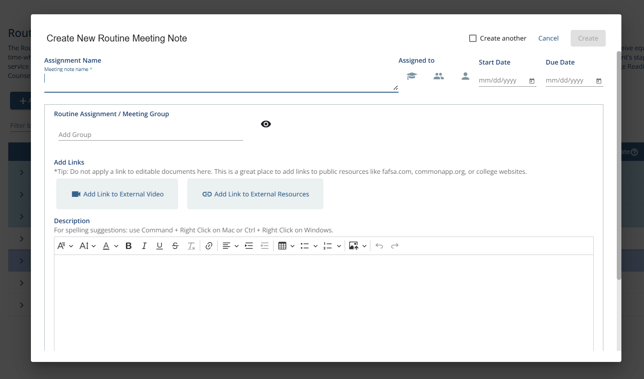
Task: Click the name field resize handle
Action: coord(395,87)
